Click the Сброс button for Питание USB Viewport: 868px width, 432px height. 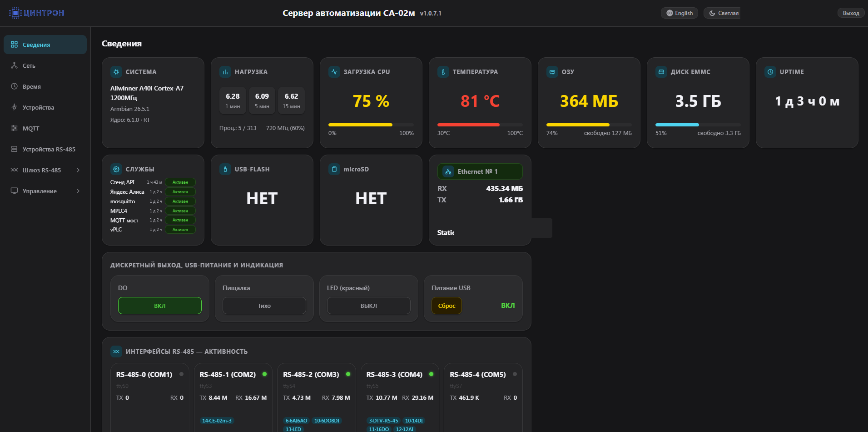[446, 306]
